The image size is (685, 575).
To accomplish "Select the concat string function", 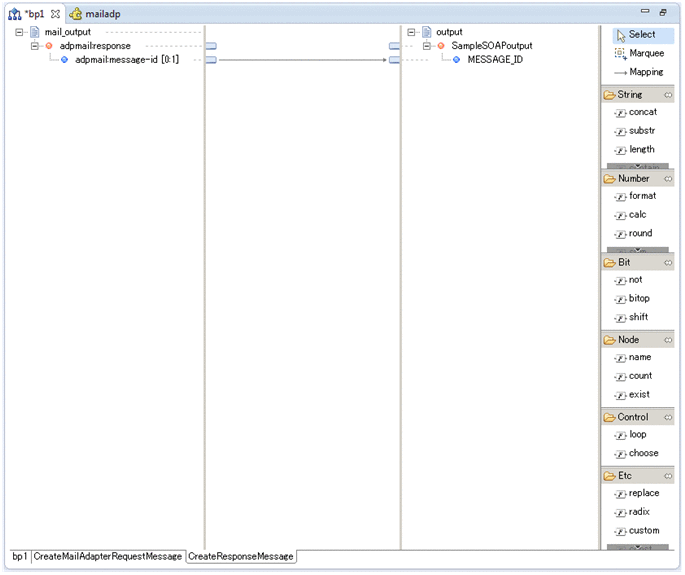I will (642, 112).
